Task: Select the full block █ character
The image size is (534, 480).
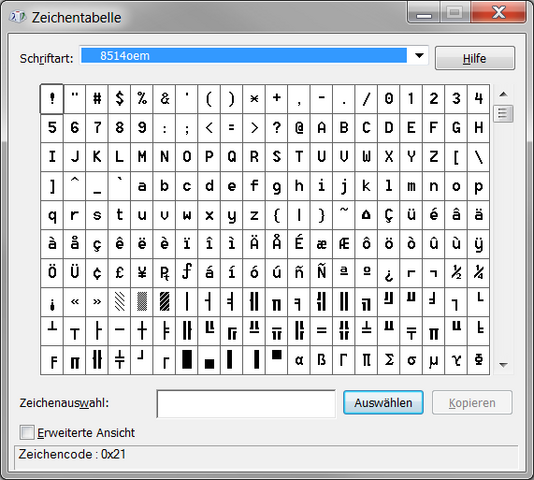Action: 187,360
